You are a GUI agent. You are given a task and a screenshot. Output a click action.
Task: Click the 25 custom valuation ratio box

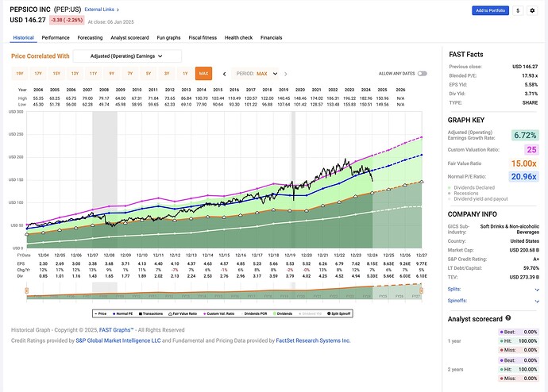531,150
